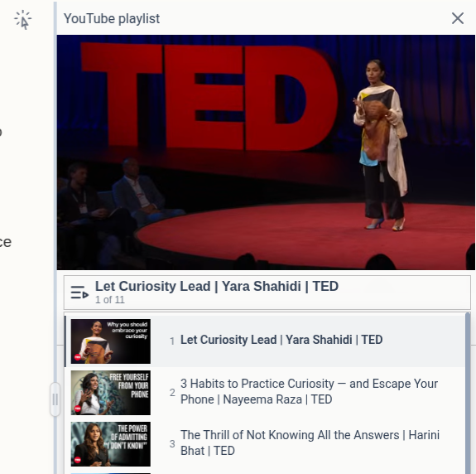Screen dimensions: 476x474
Task: Open 'The Power of Admitting I Don't Know' thumbnail
Action: pos(110,444)
